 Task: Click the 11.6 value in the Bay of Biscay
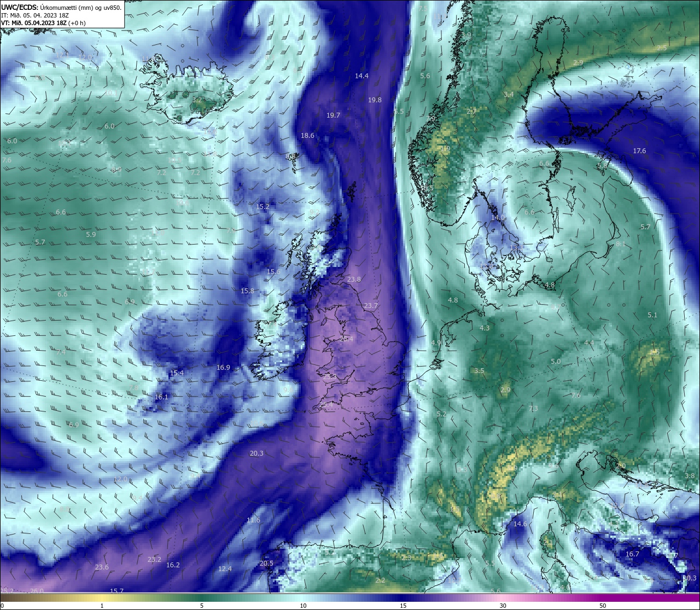click(253, 520)
